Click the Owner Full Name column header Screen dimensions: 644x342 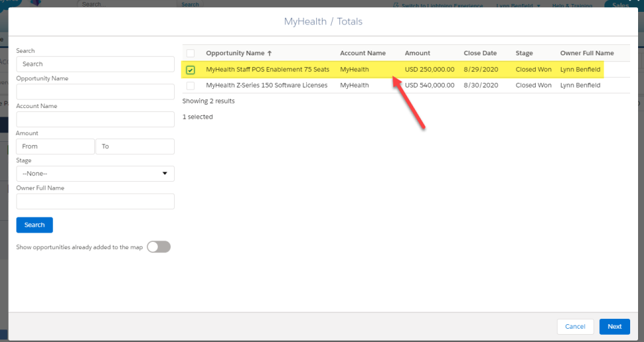point(587,53)
